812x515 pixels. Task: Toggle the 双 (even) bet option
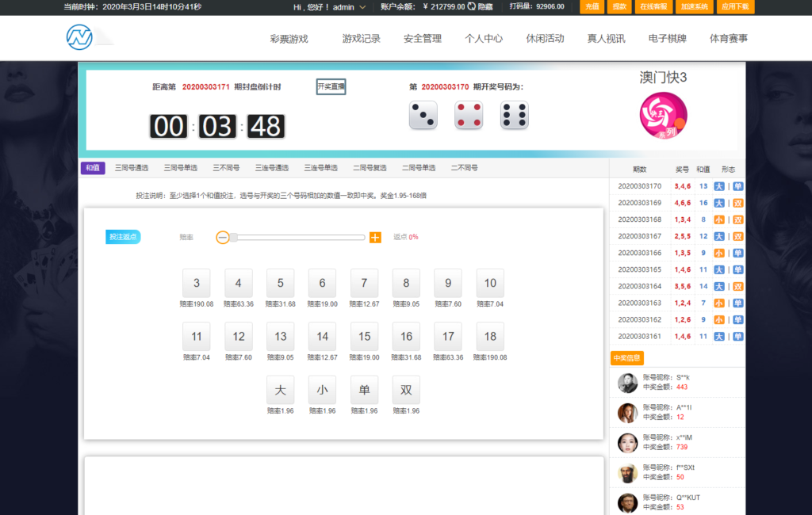[406, 390]
